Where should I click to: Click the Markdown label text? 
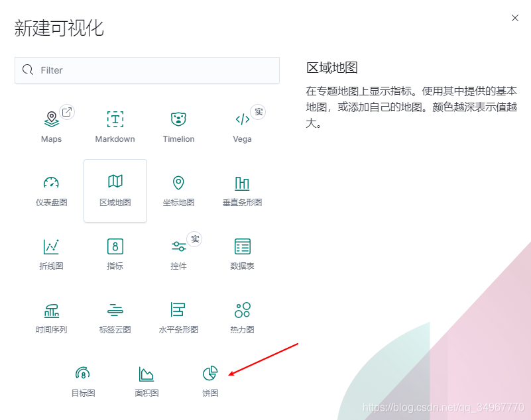point(115,139)
